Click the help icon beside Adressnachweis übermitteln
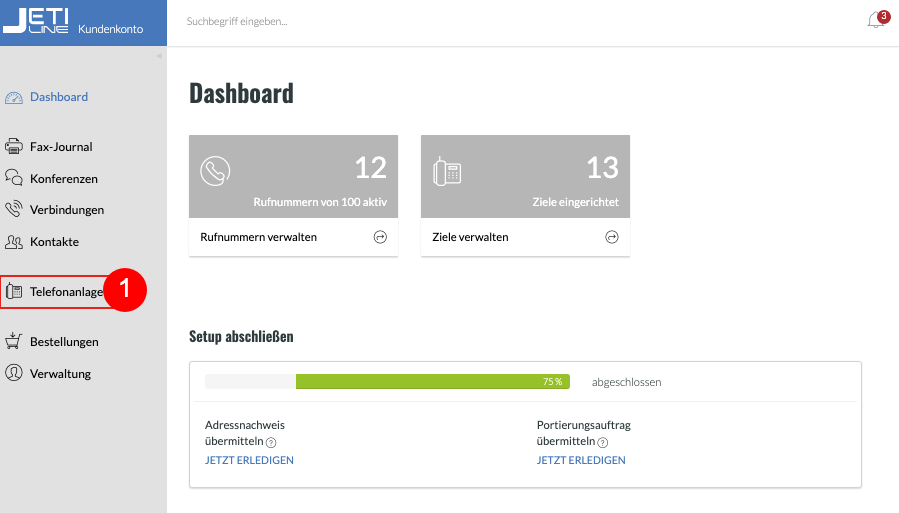 [x=271, y=442]
